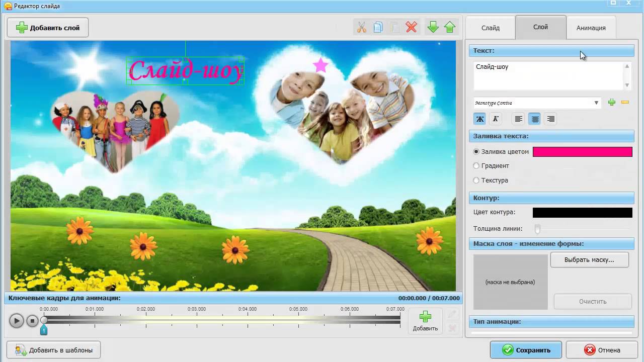
Task: Select Градиент fill radio option
Action: [x=476, y=165]
